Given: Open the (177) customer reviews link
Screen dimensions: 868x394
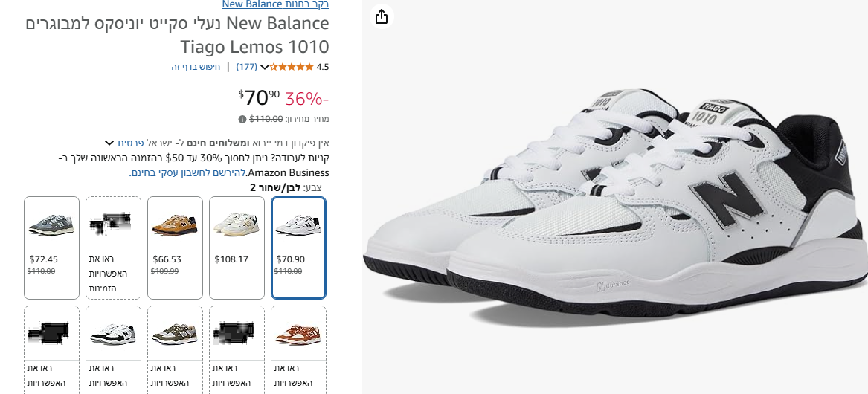Looking at the screenshot, I should coord(247,67).
